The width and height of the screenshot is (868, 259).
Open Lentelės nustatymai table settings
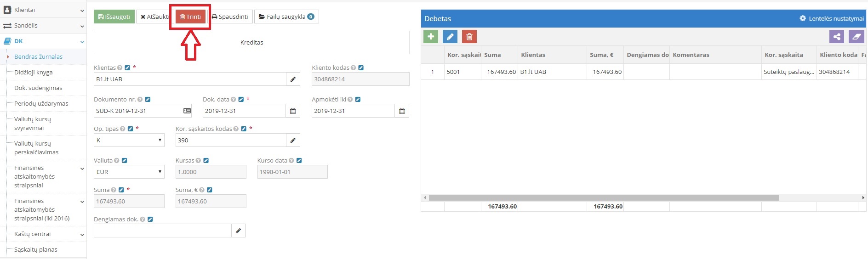pos(832,19)
